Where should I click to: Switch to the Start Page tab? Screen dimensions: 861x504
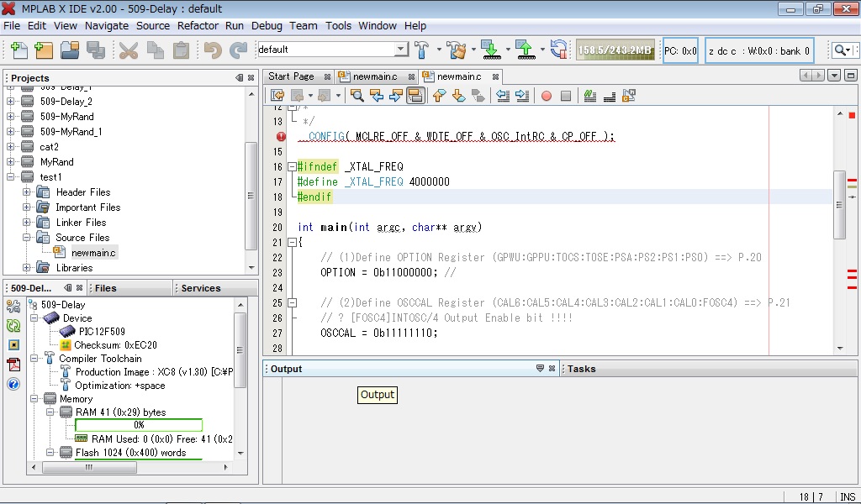(291, 76)
